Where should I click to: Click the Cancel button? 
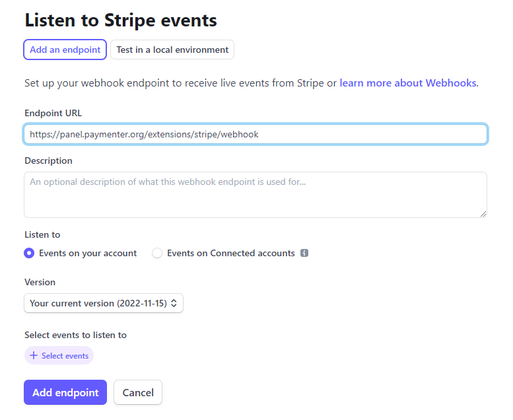point(138,392)
